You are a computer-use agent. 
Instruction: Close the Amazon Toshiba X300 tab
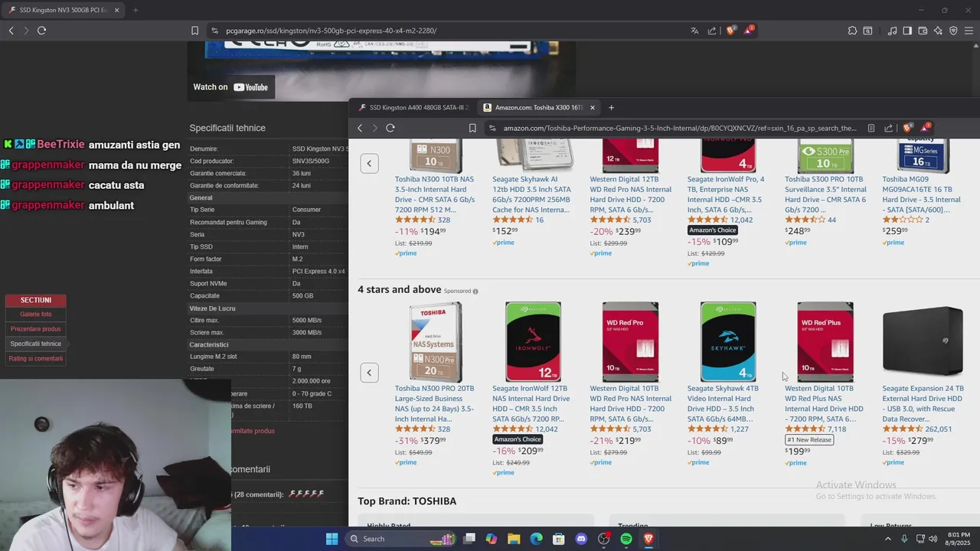point(592,107)
